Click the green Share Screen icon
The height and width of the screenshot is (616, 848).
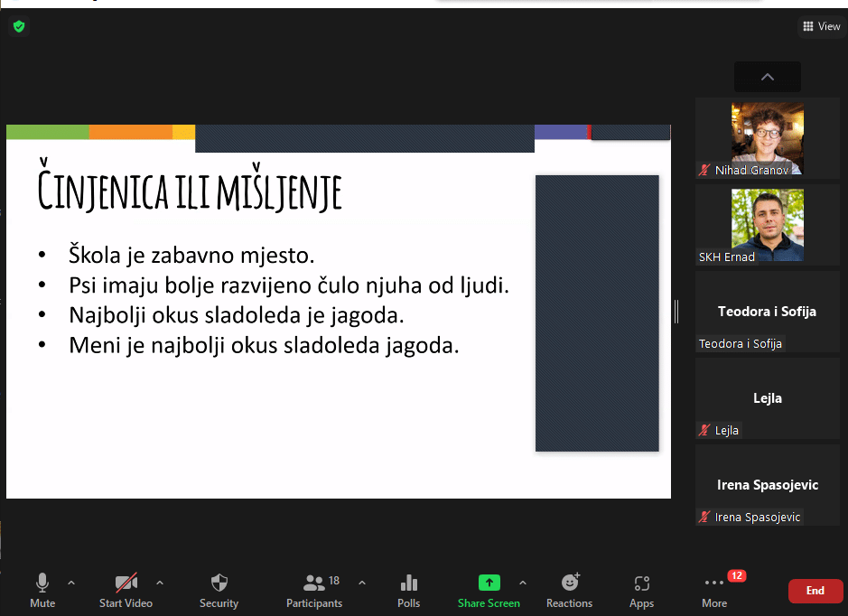click(489, 583)
